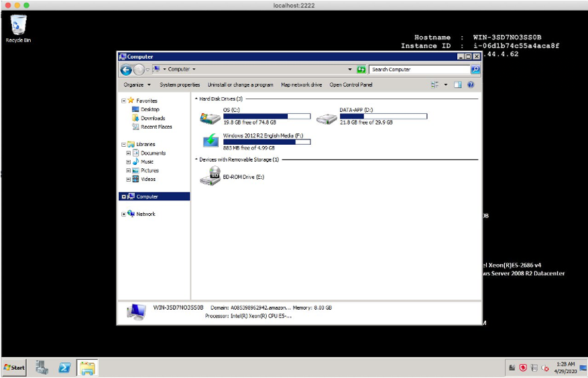Click the Start button
Screen dimensions: 588x378
[14, 367]
